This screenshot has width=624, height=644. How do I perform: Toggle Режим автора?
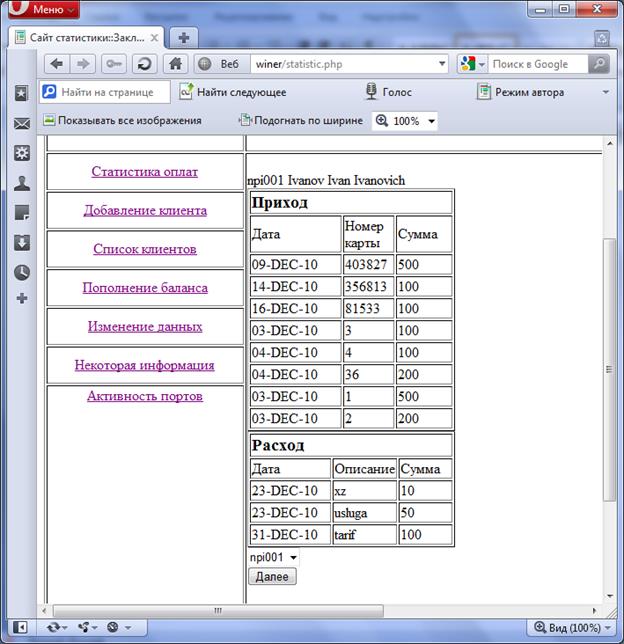pos(521,92)
